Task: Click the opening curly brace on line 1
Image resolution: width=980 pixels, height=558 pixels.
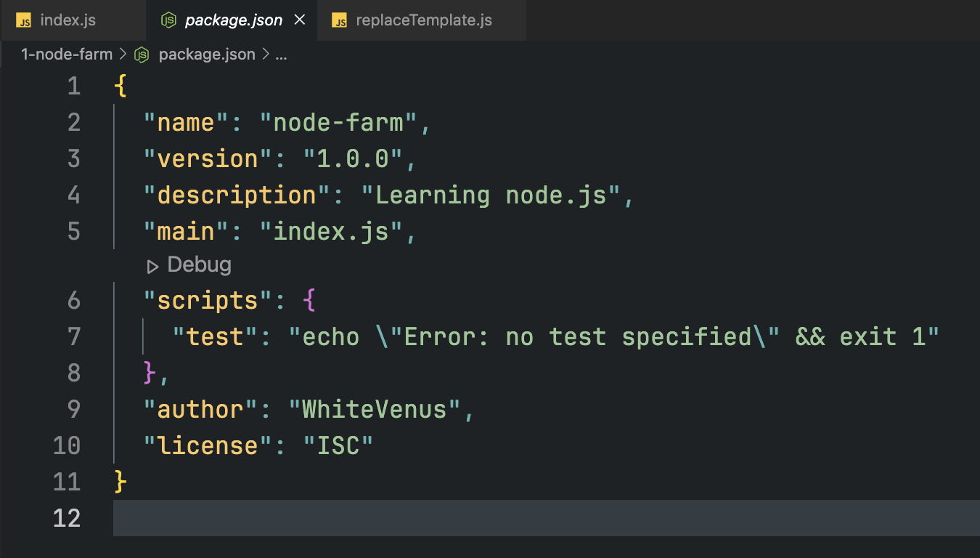Action: 121,86
